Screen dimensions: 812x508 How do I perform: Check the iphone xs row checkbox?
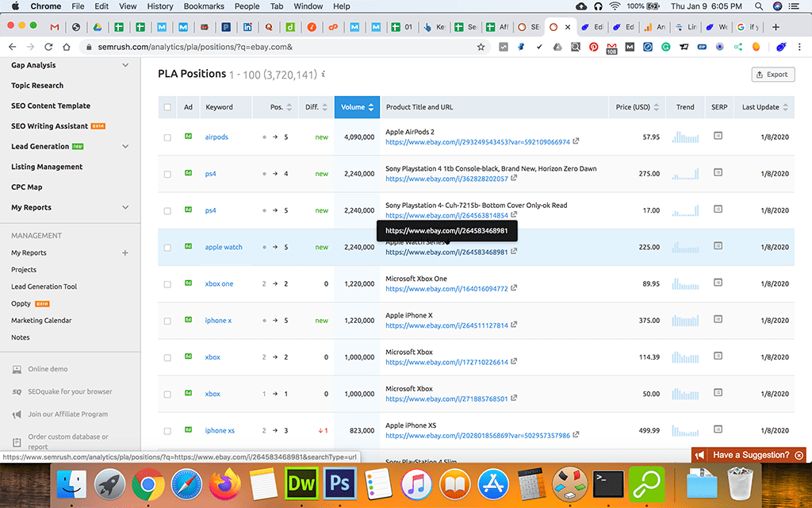(x=167, y=431)
